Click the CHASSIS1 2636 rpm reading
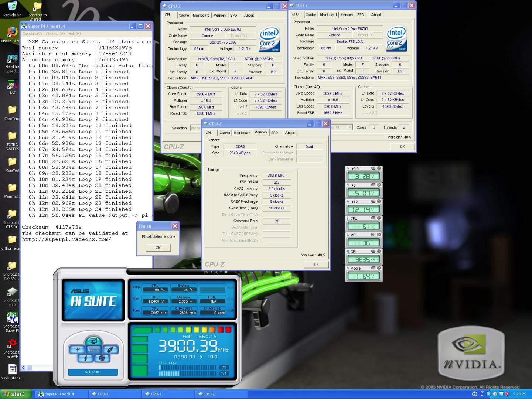The height and width of the screenshot is (399, 532). point(184,310)
